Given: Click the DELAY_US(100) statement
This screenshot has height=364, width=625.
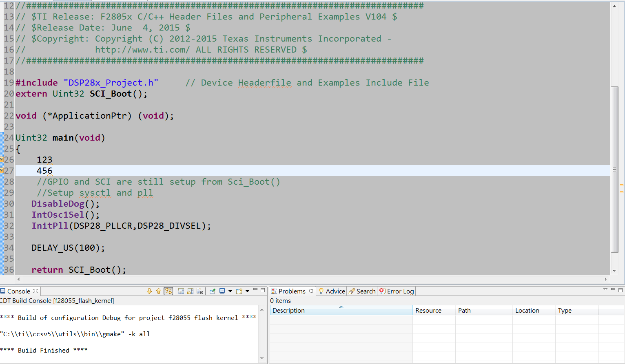Looking at the screenshot, I should (68, 248).
